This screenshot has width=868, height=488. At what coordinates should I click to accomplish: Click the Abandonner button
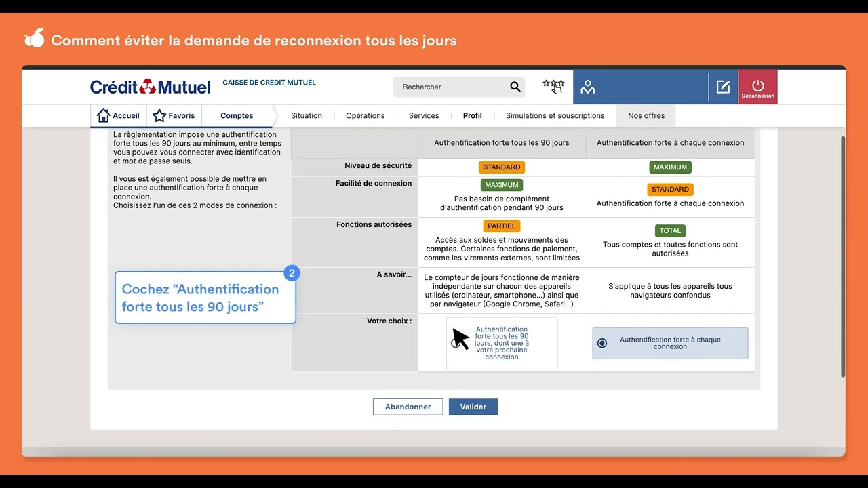tap(408, 407)
